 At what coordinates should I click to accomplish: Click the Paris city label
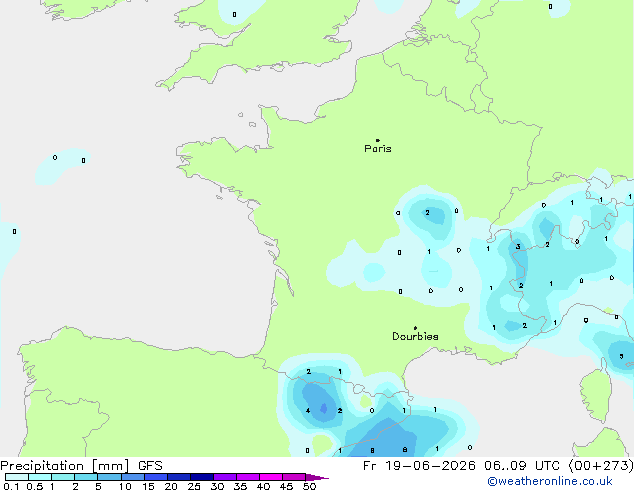378,148
